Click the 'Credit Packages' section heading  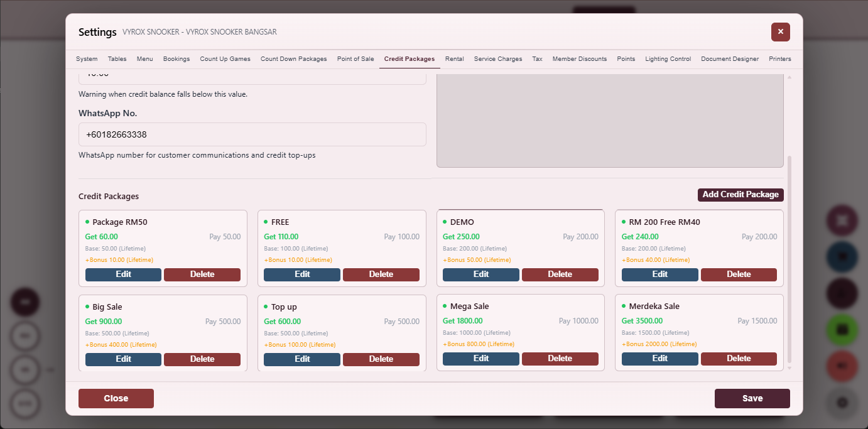(109, 197)
